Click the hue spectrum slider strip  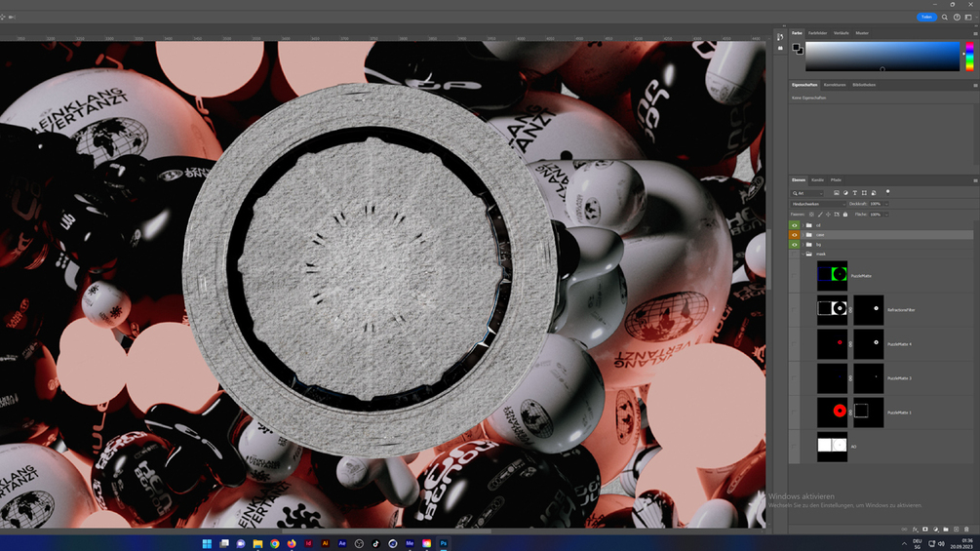(x=969, y=57)
